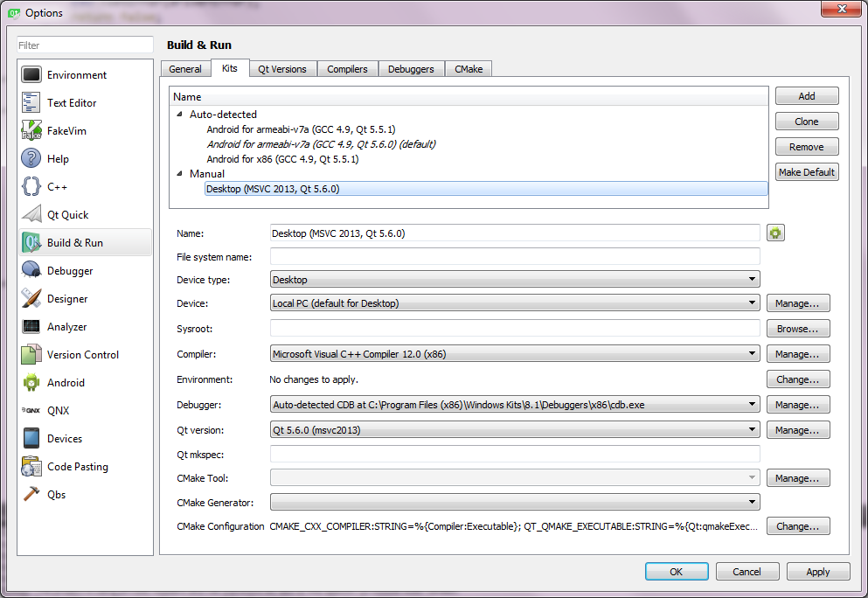The height and width of the screenshot is (598, 868).
Task: Click the kit icon button beside Name
Action: 775,233
